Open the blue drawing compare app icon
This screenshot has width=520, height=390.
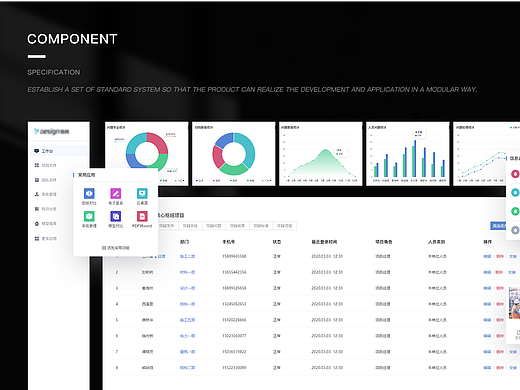[x=89, y=193]
